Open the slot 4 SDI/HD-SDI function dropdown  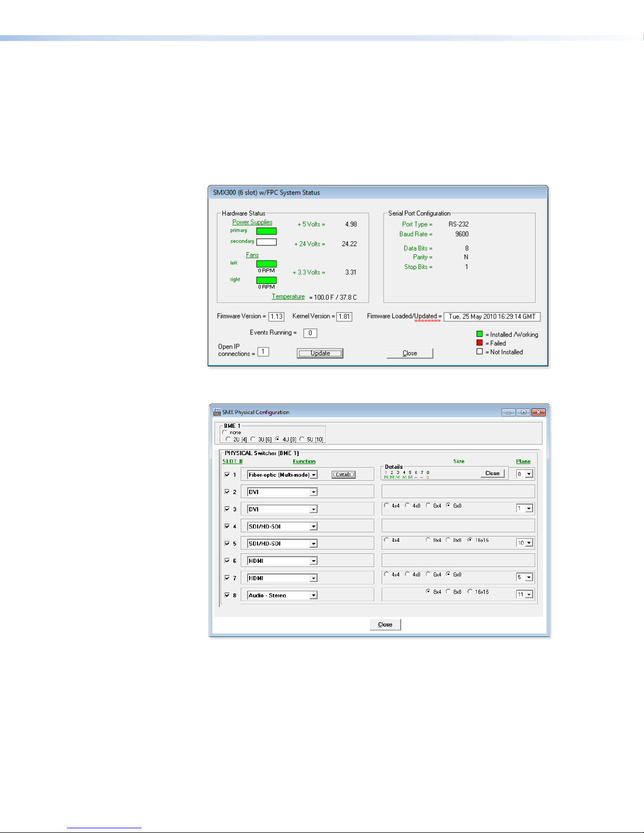[x=313, y=526]
